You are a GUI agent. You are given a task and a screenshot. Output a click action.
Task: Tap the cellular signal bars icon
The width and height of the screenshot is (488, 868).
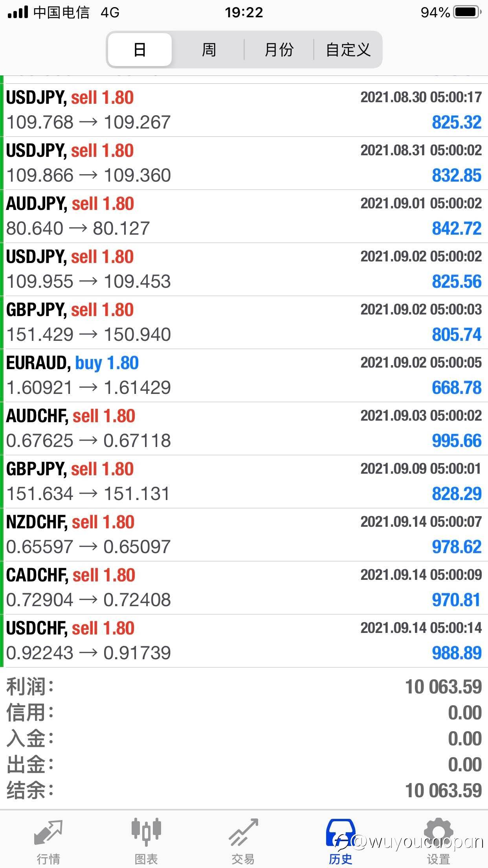18,12
